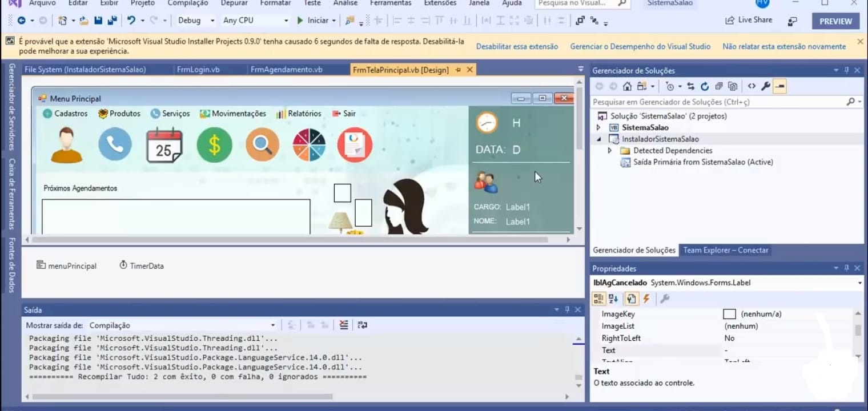
Task: Click the blue phone icon on the form
Action: [115, 144]
